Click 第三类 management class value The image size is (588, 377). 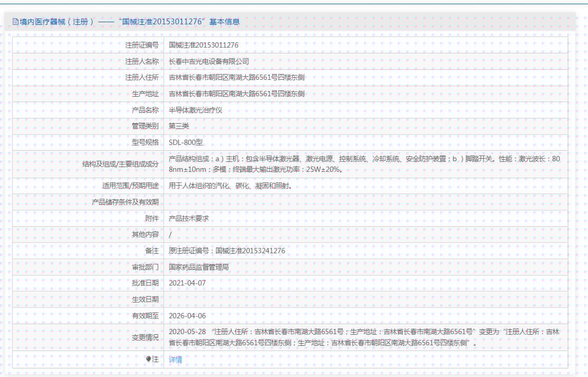point(179,126)
